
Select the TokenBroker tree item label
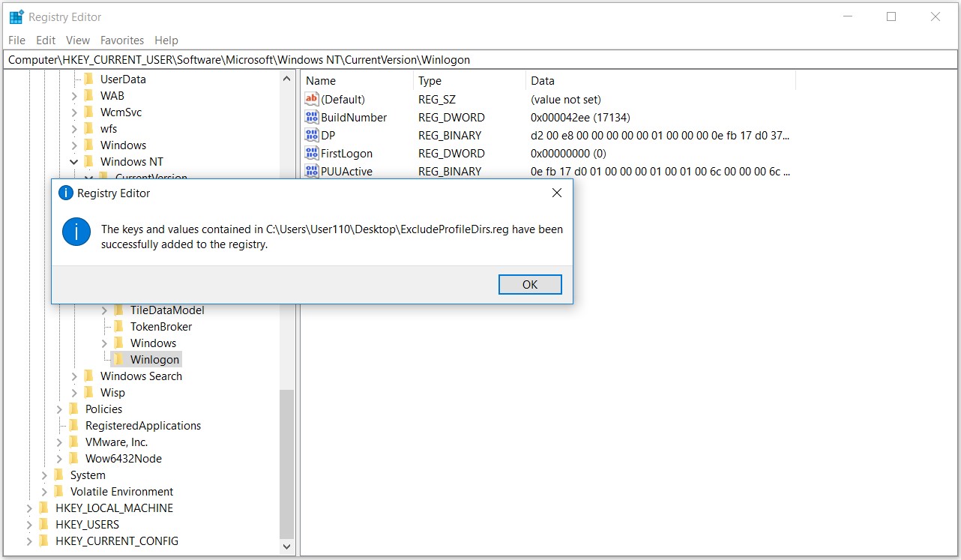pyautogui.click(x=161, y=326)
